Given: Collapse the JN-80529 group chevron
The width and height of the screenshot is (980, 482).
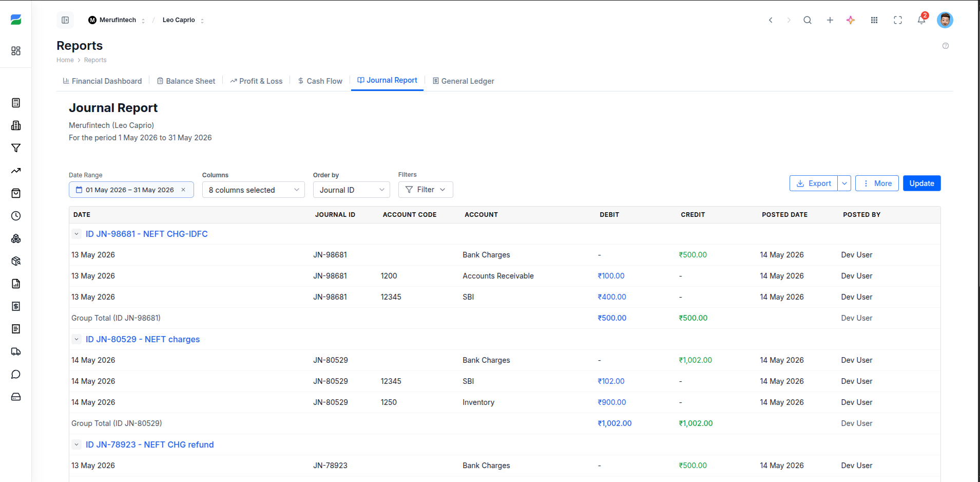Looking at the screenshot, I should click(76, 339).
